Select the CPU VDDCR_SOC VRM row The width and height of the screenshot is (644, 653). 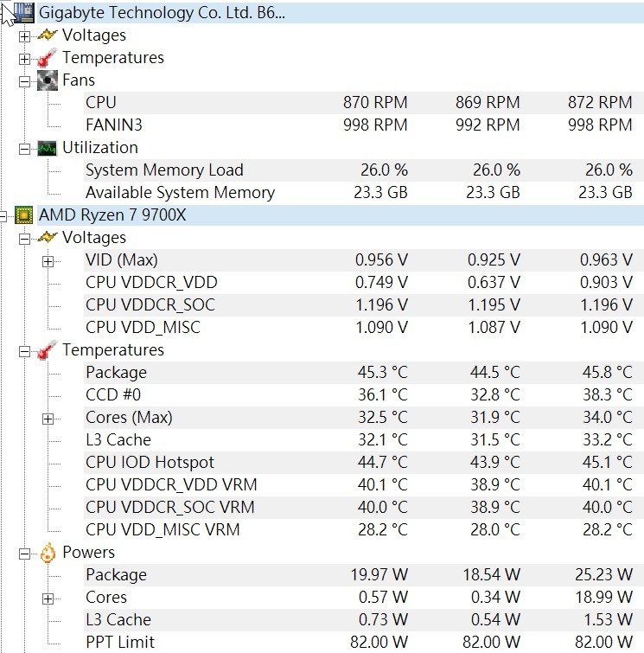[x=363, y=507]
